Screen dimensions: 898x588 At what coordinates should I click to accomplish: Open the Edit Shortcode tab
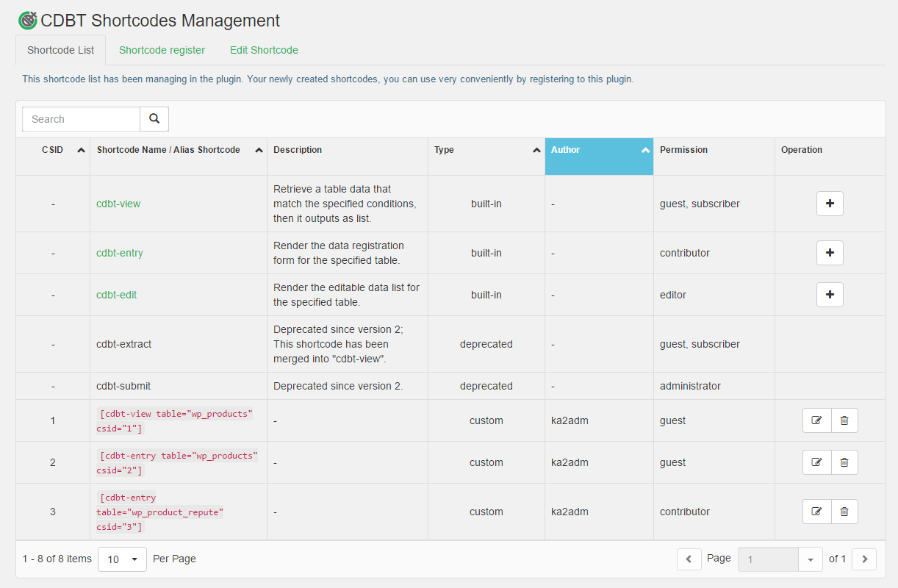coord(264,50)
